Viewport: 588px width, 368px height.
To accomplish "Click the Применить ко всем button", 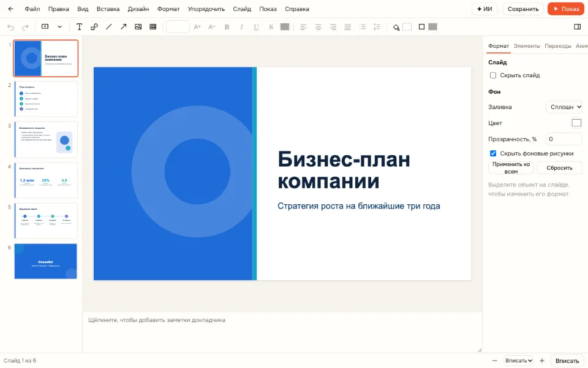I will [511, 168].
